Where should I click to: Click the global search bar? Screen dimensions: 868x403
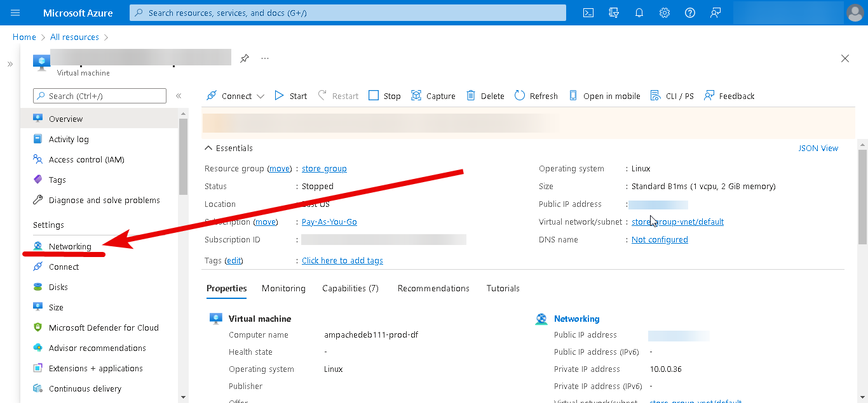tap(348, 13)
